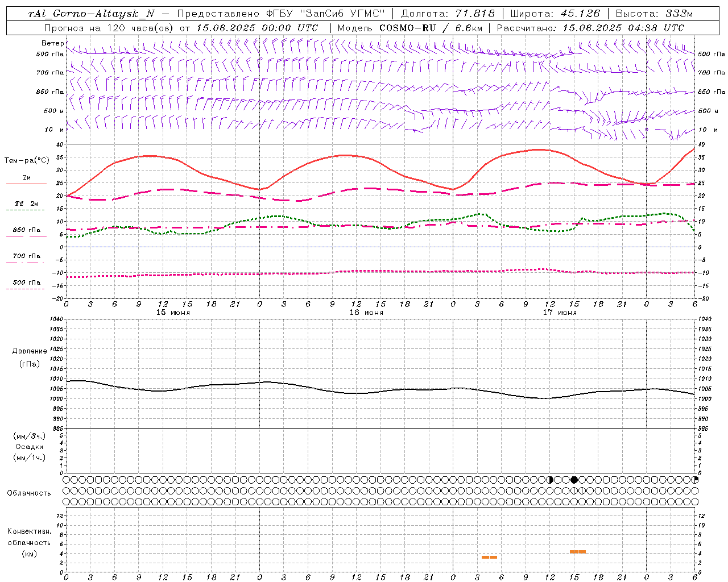The image size is (728, 582).
Task: Click the Ветер panel label
Action: click(x=52, y=43)
